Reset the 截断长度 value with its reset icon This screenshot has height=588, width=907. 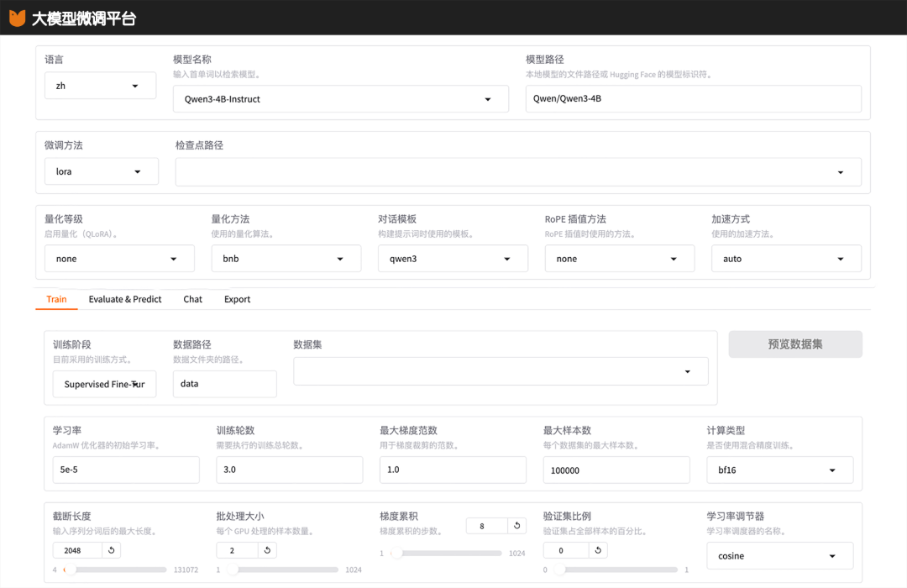[112, 550]
